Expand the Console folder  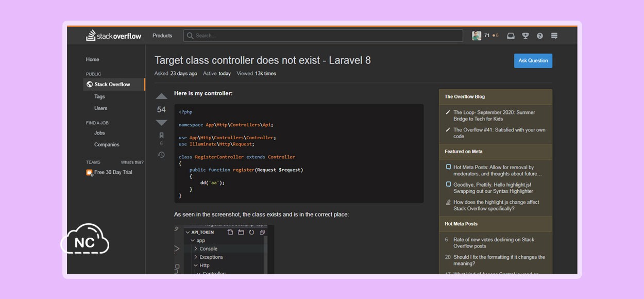[196, 248]
